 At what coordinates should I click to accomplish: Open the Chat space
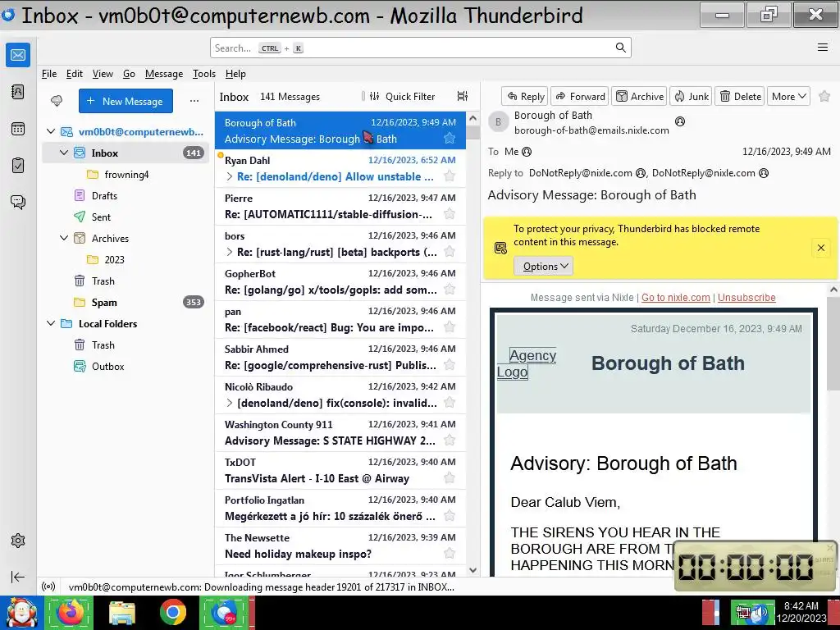pyautogui.click(x=18, y=202)
